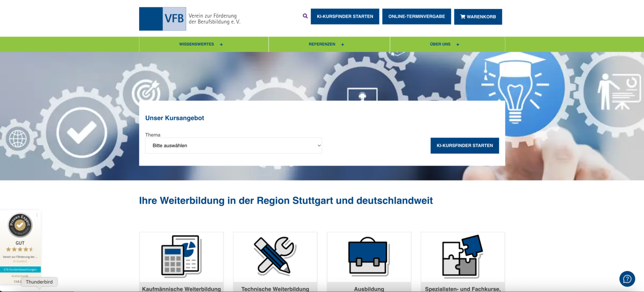Open the question mark help icon
This screenshot has width=644, height=292.
627,279
